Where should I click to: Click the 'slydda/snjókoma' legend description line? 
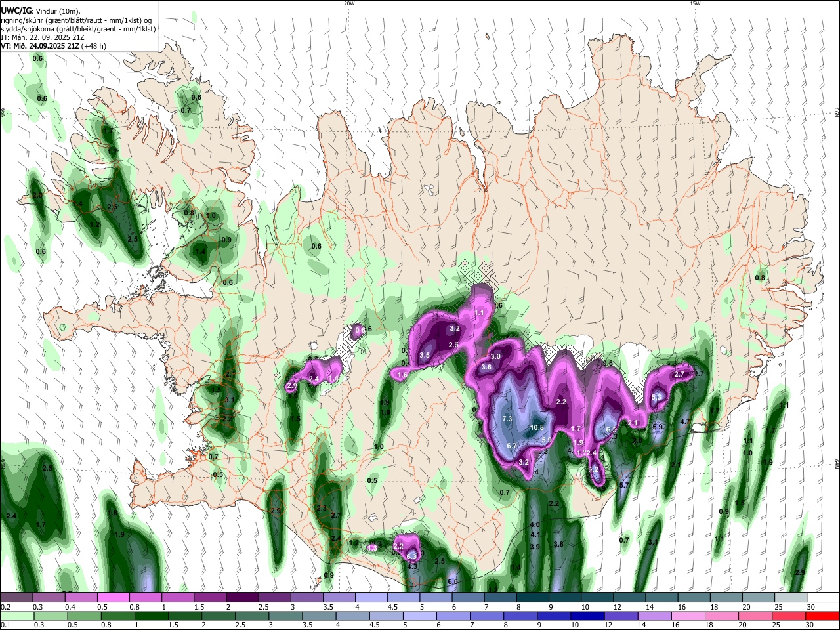tap(78, 29)
